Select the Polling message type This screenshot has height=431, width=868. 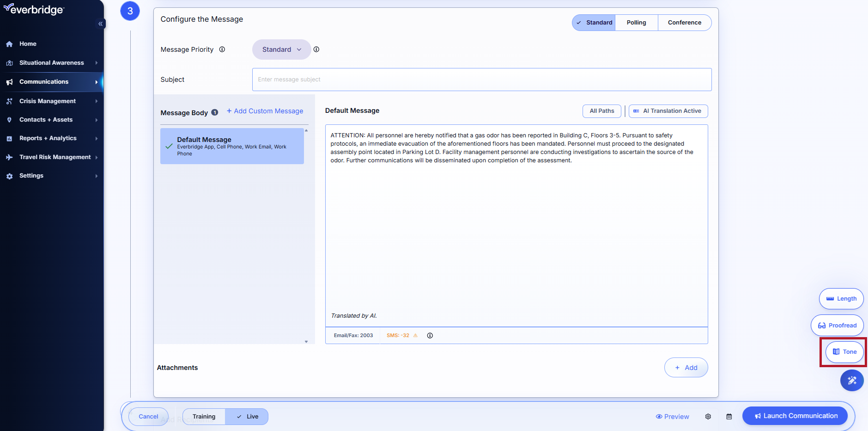click(x=636, y=23)
